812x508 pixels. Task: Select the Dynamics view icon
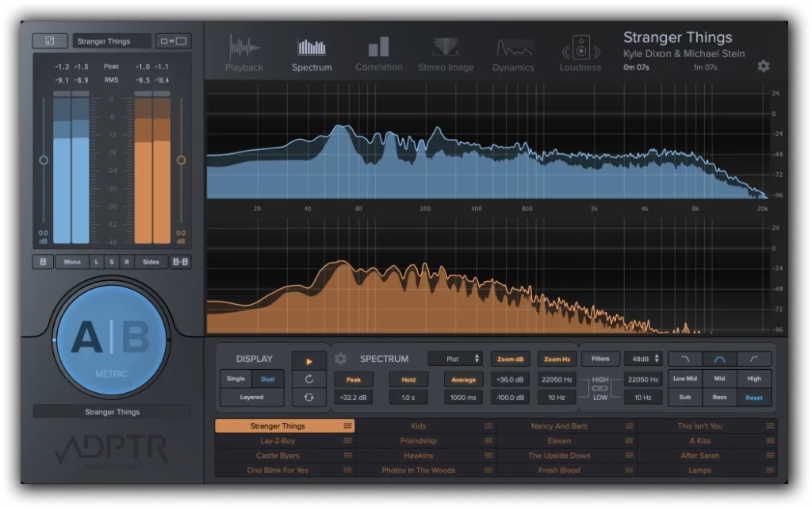click(513, 52)
